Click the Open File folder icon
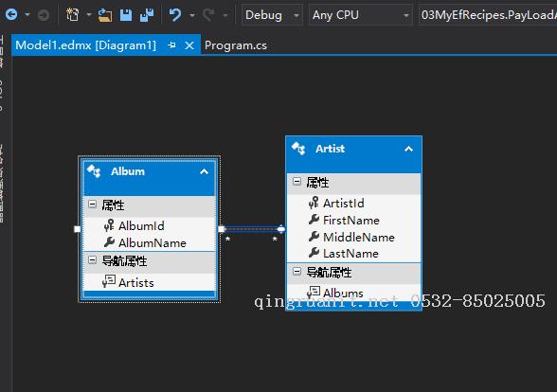Screen dimensions: 557x392 point(105,15)
